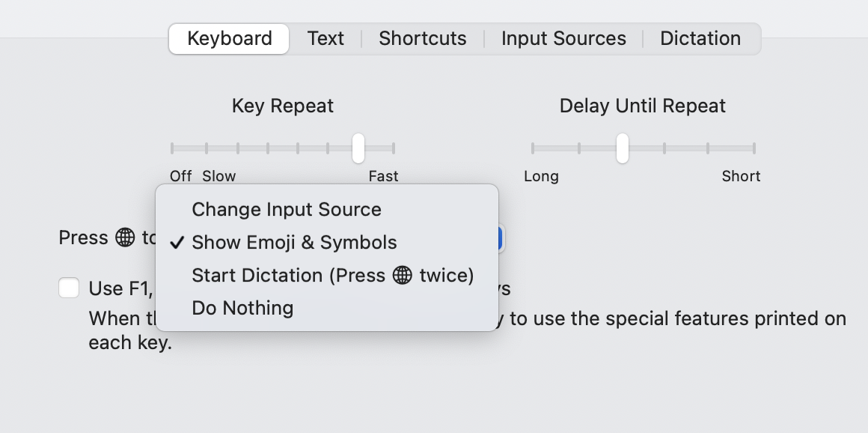Choose Change Input Source from the menu
This screenshot has height=433, width=868.
point(286,210)
